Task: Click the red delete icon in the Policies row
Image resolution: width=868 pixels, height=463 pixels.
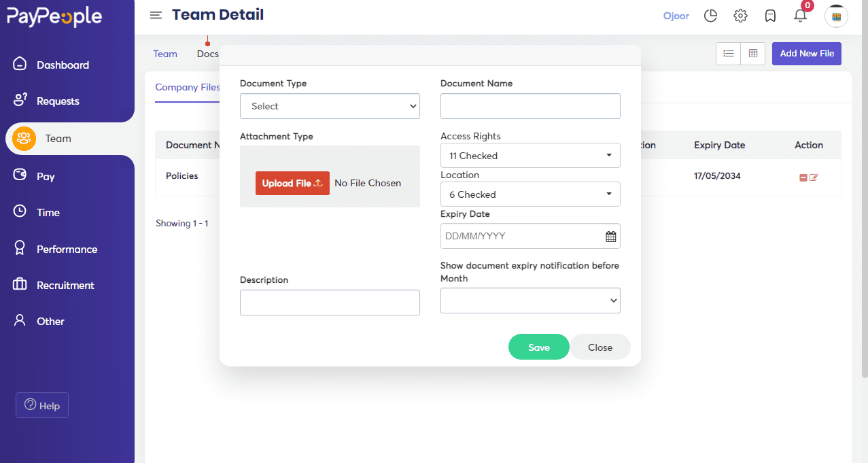Action: pos(803,177)
